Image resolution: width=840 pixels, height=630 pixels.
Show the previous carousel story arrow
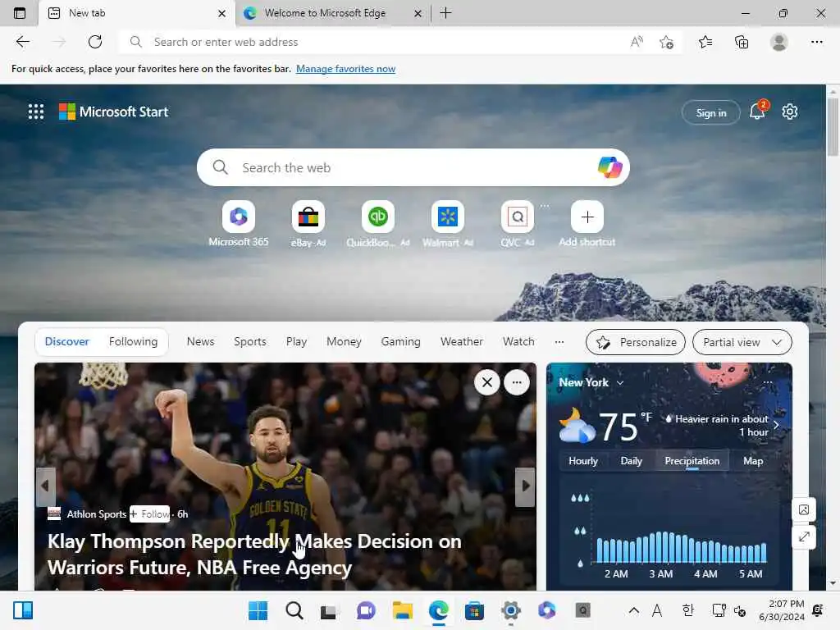click(x=46, y=486)
